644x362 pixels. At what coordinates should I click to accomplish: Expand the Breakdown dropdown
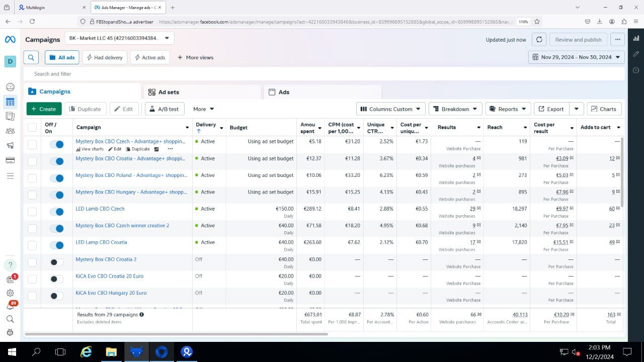(455, 109)
